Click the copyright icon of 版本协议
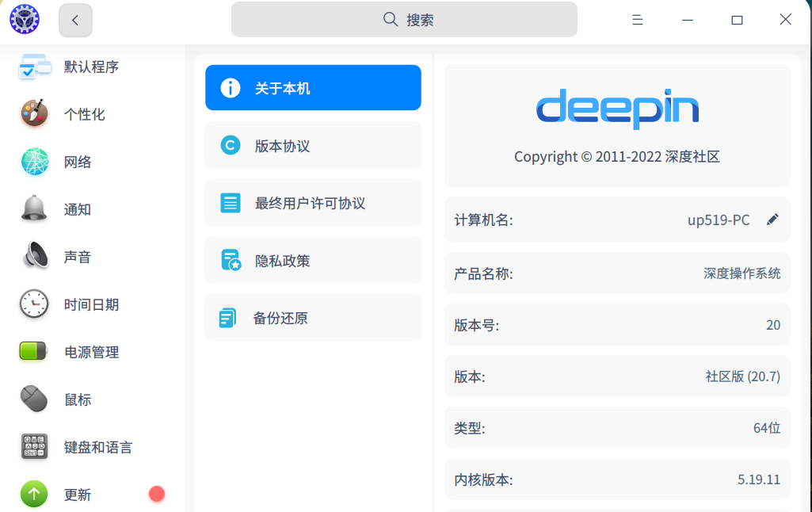Image resolution: width=812 pixels, height=512 pixels. (x=231, y=145)
